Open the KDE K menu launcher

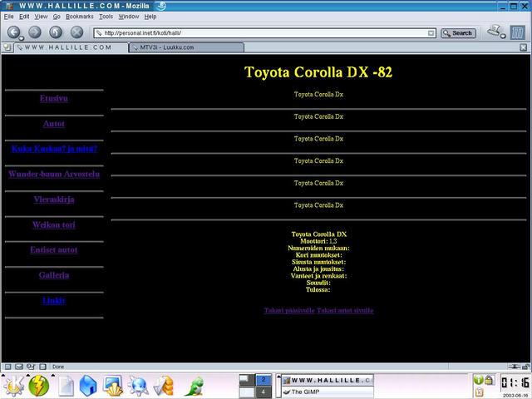click(x=13, y=387)
